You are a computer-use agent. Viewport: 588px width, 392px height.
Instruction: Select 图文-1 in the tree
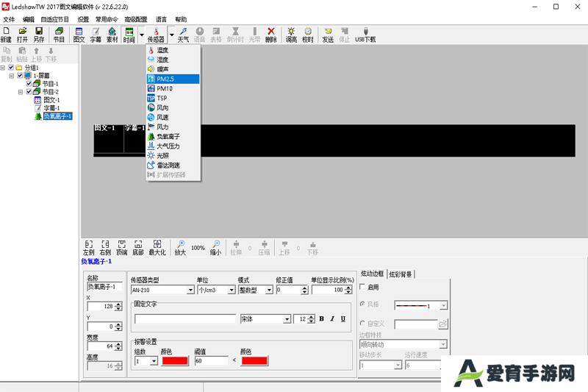pos(51,100)
